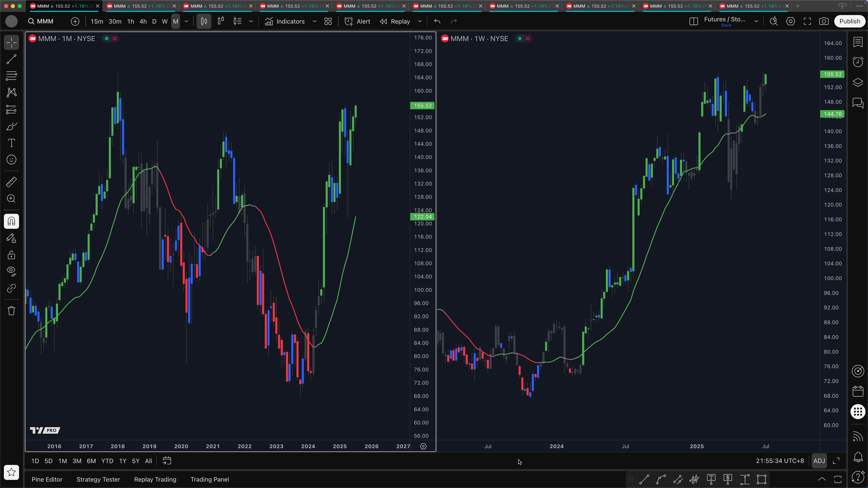Toggle hide all drawings eye icon
This screenshot has width=868, height=488.
pyautogui.click(x=12, y=271)
